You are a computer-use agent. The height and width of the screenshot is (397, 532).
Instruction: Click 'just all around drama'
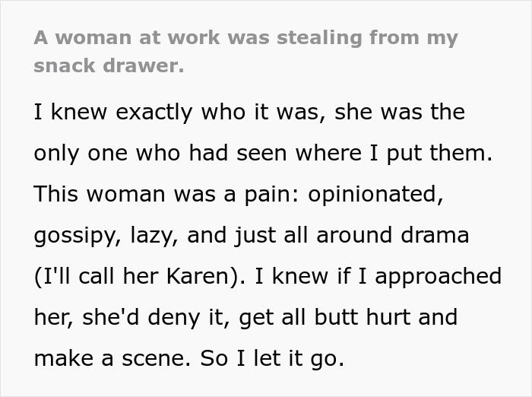pyautogui.click(x=348, y=235)
